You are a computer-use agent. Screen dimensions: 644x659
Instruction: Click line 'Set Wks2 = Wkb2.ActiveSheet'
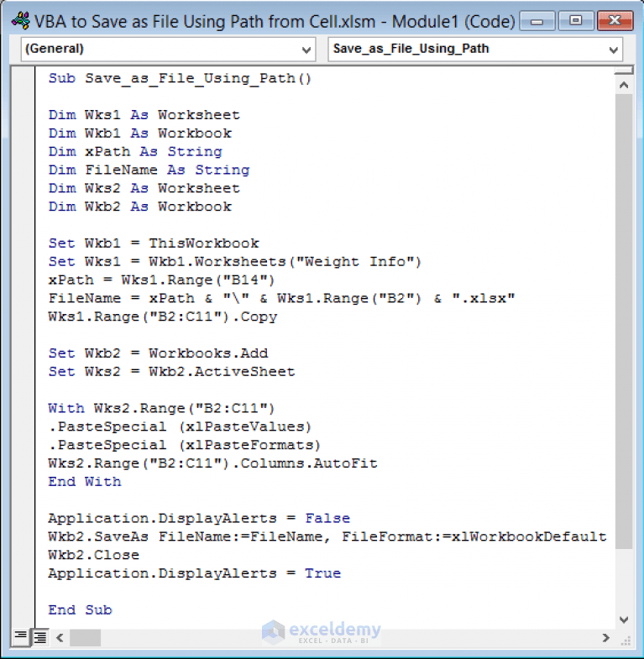171,372
